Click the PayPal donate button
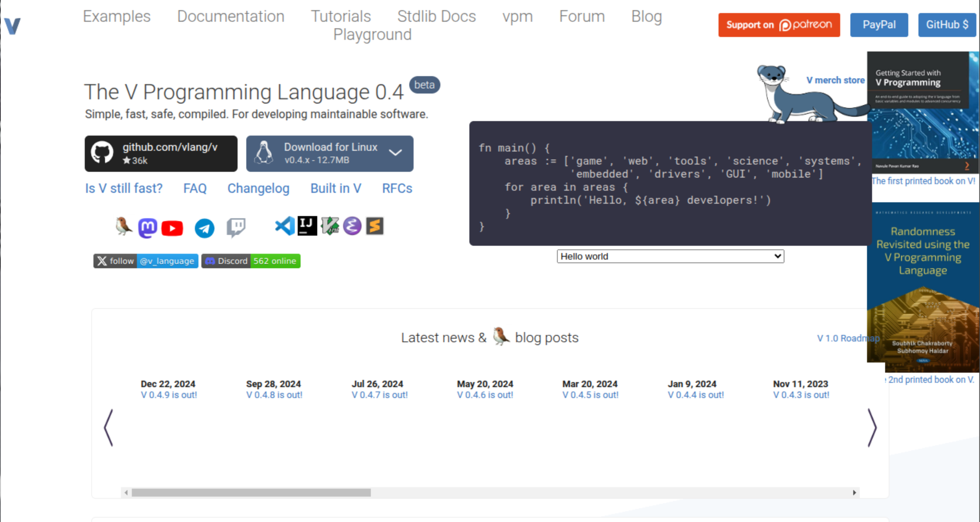Viewport: 980px width, 522px height. pos(879,25)
